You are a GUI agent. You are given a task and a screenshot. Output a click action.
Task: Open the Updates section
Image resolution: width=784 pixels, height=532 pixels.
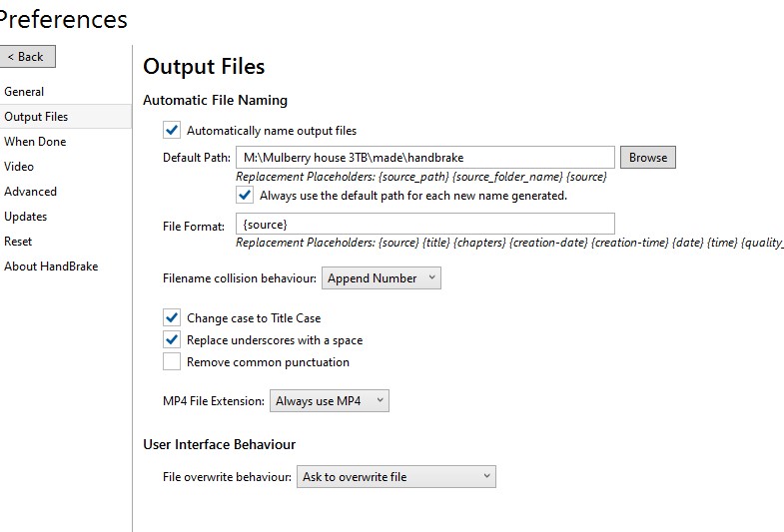click(26, 217)
